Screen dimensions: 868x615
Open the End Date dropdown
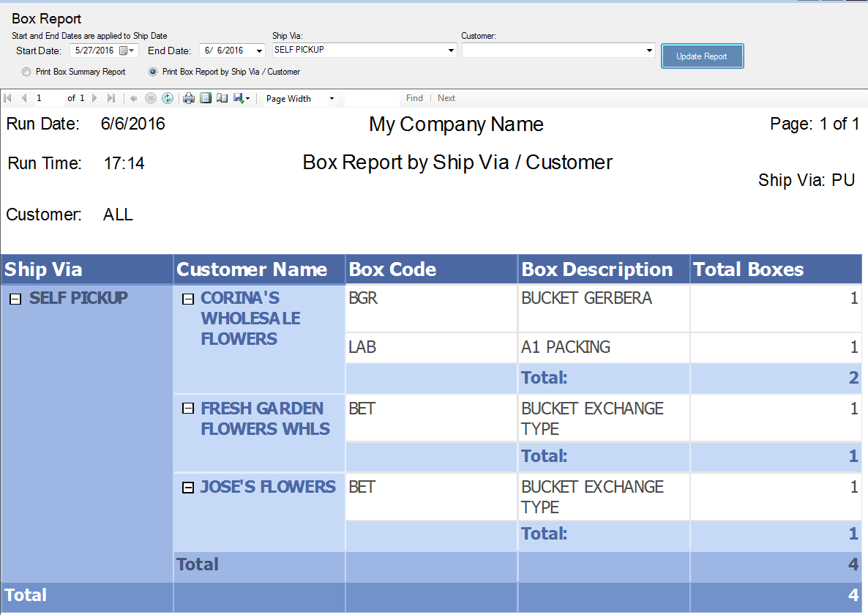point(259,51)
